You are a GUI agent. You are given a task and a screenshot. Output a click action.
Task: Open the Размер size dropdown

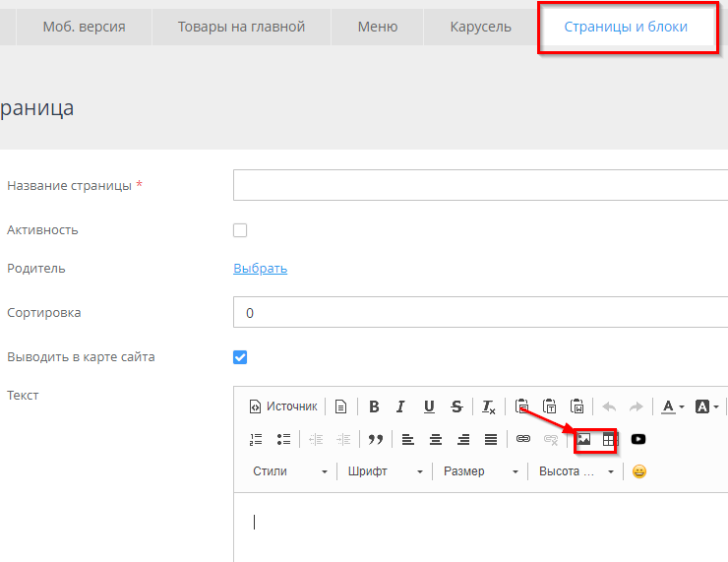[x=480, y=471]
